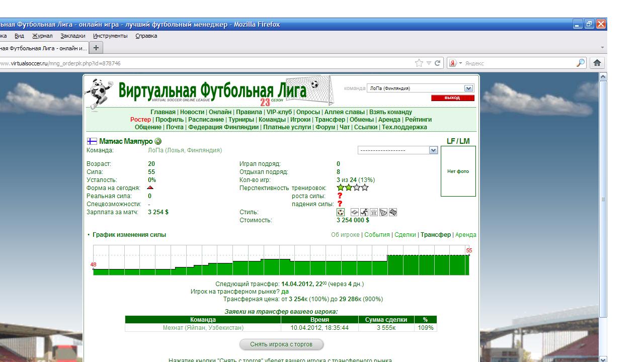Open the Рейтинги link
Viewport: 644px width, 362px height.
click(418, 120)
